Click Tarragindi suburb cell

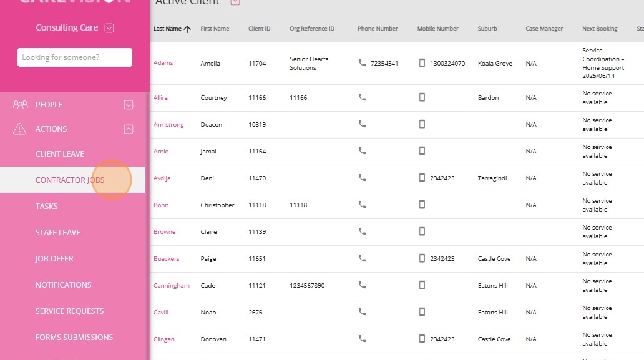(492, 178)
